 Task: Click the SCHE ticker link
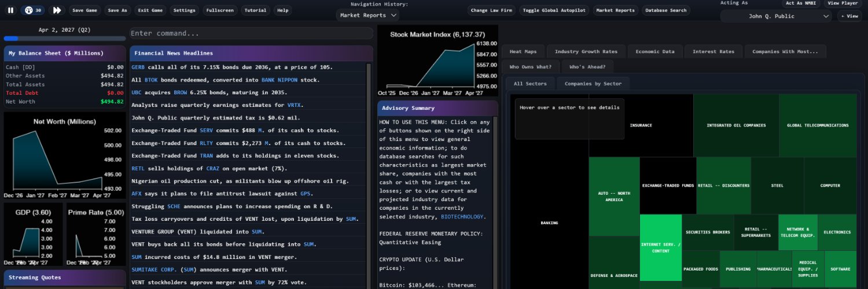[174, 206]
